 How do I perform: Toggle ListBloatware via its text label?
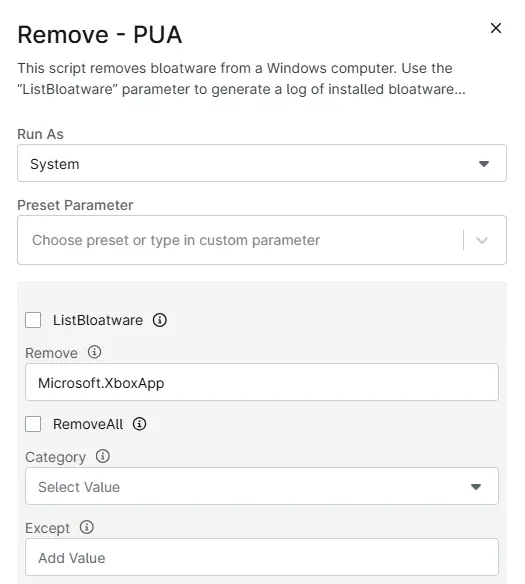click(98, 320)
